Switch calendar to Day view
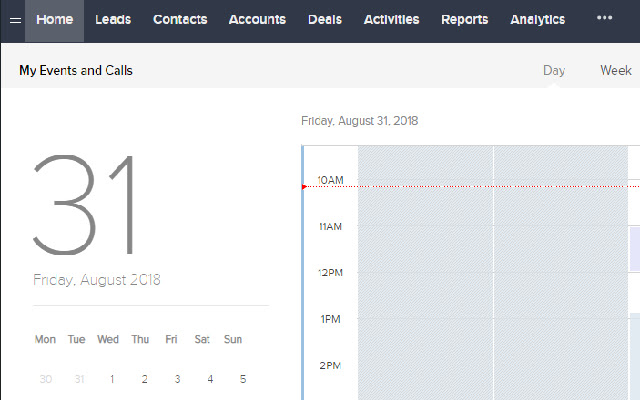Screen dimensions: 640x400 tap(554, 71)
